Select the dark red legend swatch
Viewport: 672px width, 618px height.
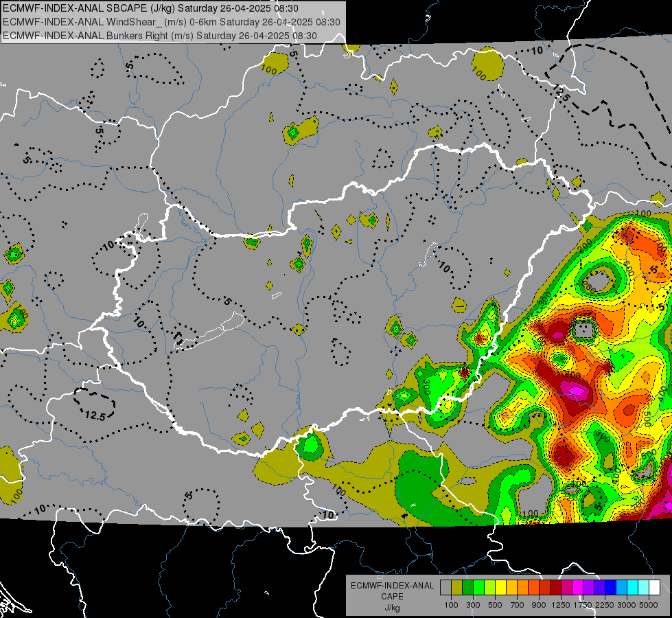(x=555, y=588)
